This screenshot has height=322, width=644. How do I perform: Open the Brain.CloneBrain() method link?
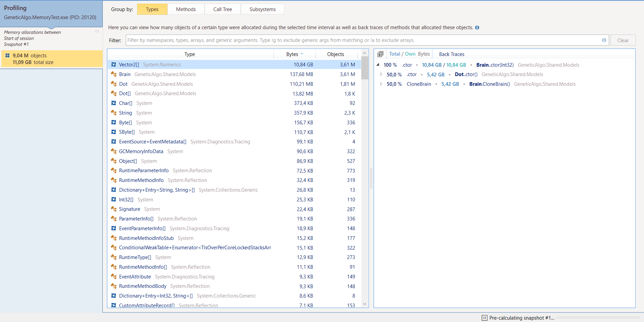(489, 84)
